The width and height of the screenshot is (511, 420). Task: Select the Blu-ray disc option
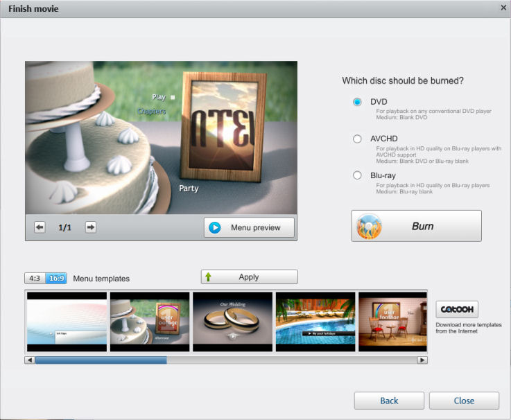click(357, 175)
